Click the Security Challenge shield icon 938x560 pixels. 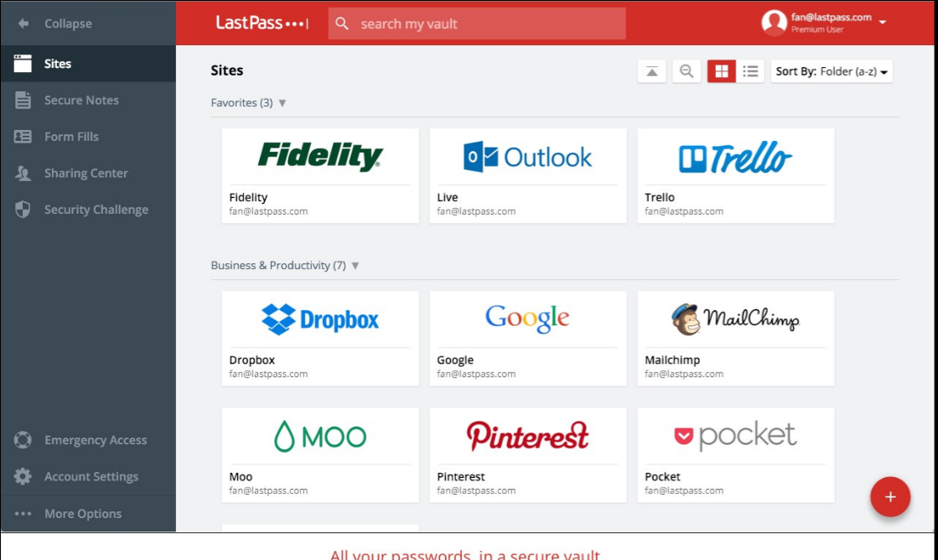click(23, 210)
